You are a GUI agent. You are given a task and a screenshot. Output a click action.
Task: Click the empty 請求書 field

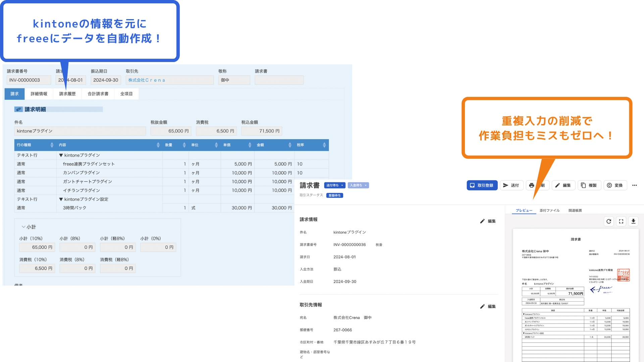tap(279, 80)
